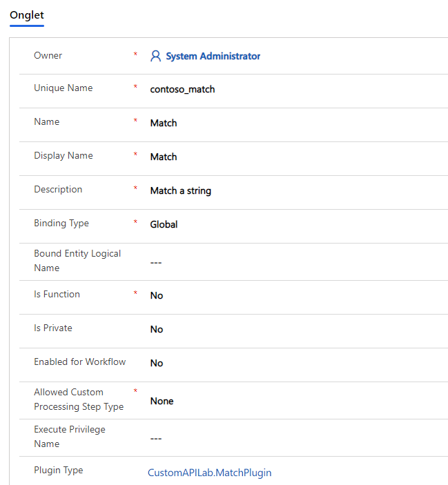The height and width of the screenshot is (485, 448).
Task: Open Allowed Custom Processing Step Type dropdown
Action: (162, 401)
